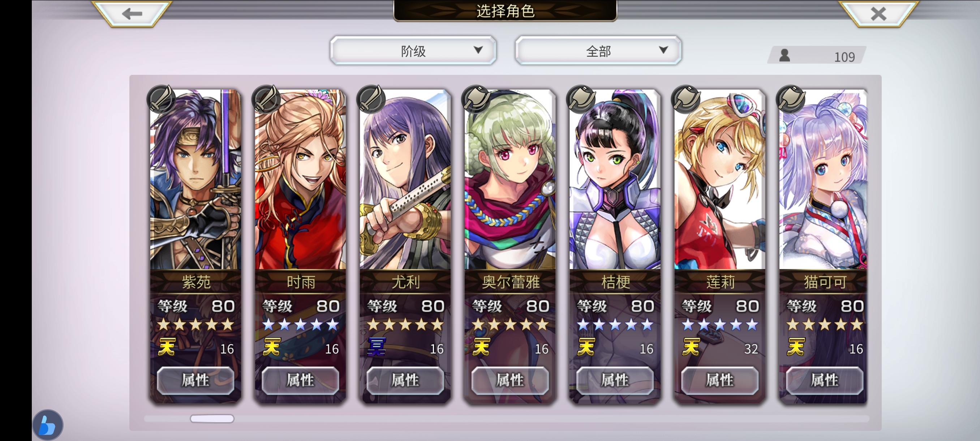The image size is (980, 441).
Task: Click the sword weapon icon on 时雨 card
Action: (266, 99)
